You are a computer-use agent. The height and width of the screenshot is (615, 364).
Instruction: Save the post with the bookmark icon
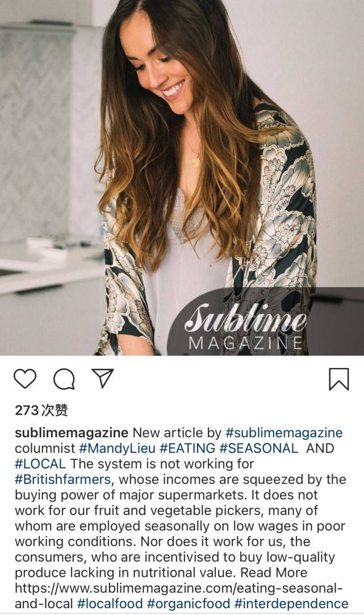338,379
